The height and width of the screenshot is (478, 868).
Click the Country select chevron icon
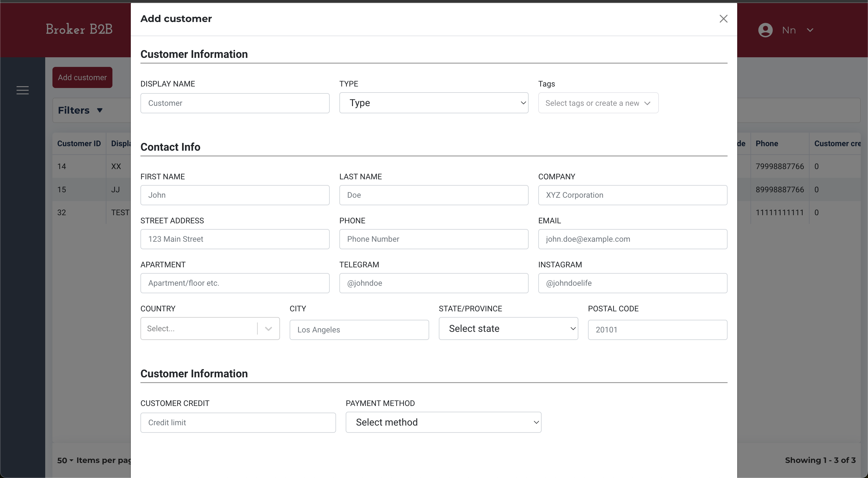point(268,329)
